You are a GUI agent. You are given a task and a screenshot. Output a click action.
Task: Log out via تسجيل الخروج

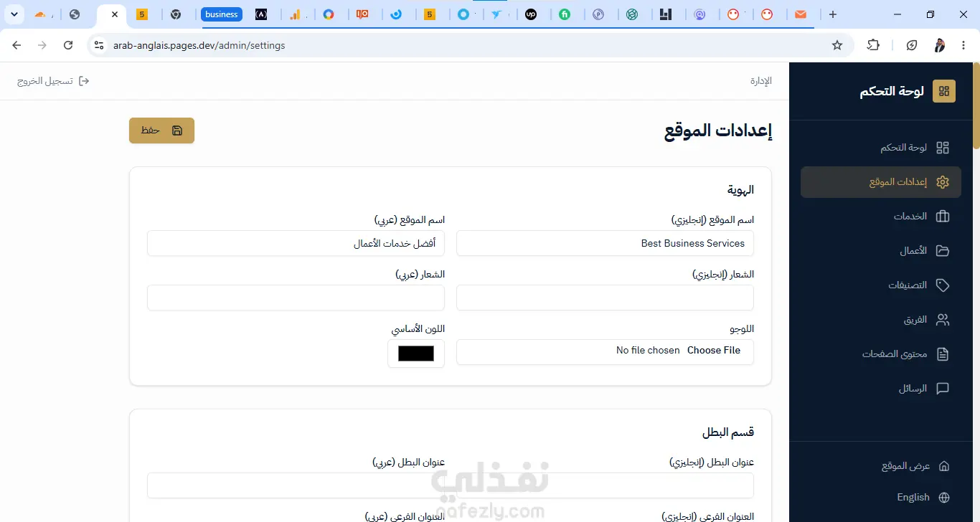54,81
